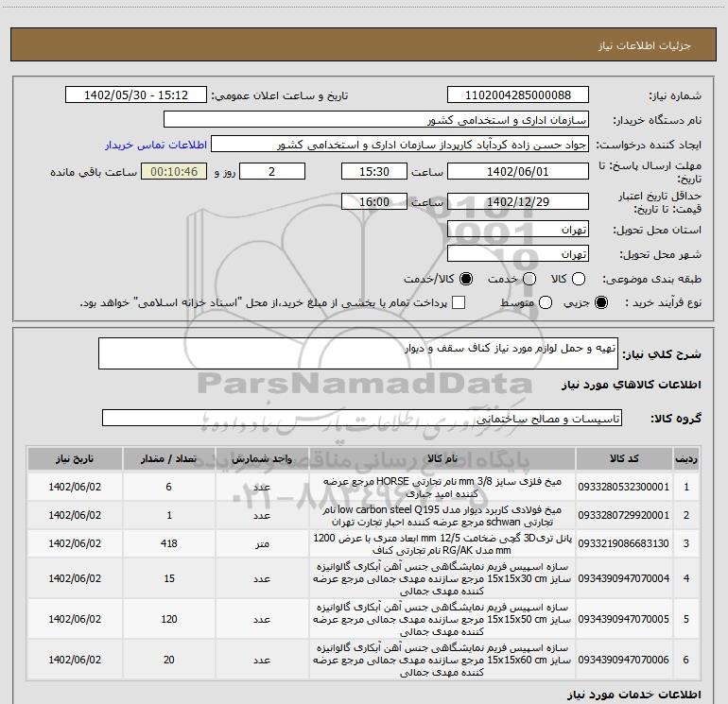Select the کالا radio button
Image resolution: width=728 pixels, height=704 pixels.
point(579,279)
